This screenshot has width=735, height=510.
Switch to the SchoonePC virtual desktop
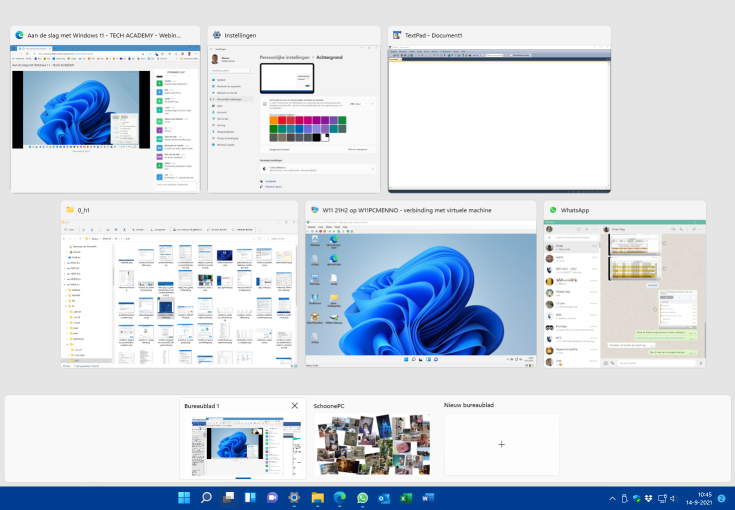pos(374,444)
